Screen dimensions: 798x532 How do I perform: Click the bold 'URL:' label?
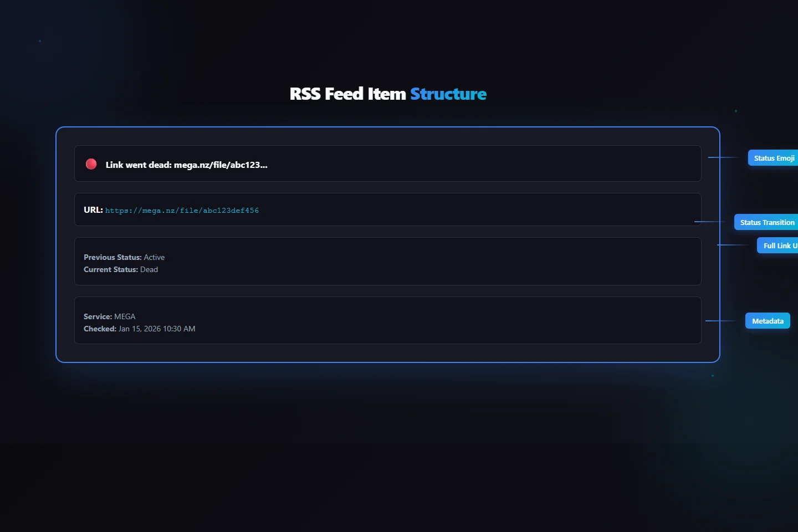pos(93,210)
